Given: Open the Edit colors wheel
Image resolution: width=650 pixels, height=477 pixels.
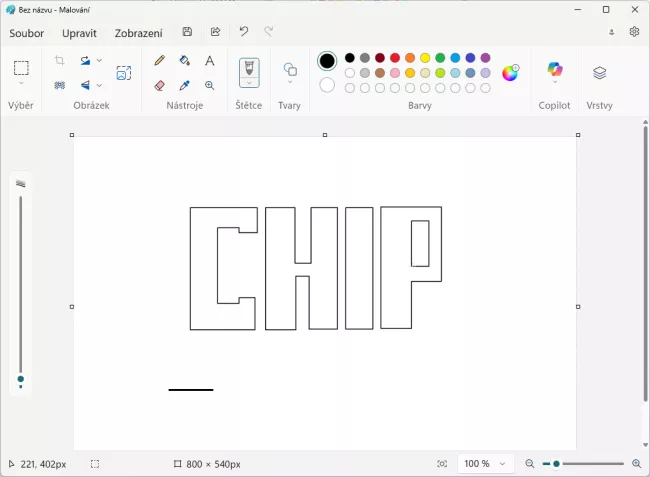Looking at the screenshot, I should 510,73.
